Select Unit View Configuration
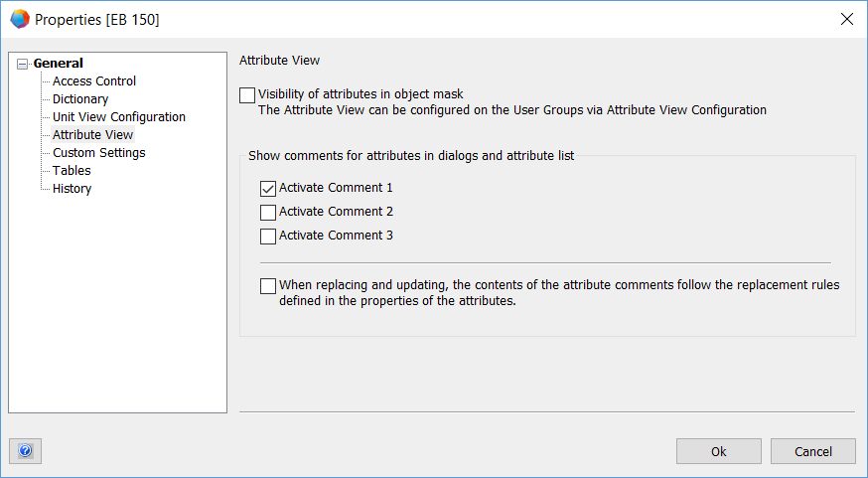The width and height of the screenshot is (868, 478). point(119,117)
